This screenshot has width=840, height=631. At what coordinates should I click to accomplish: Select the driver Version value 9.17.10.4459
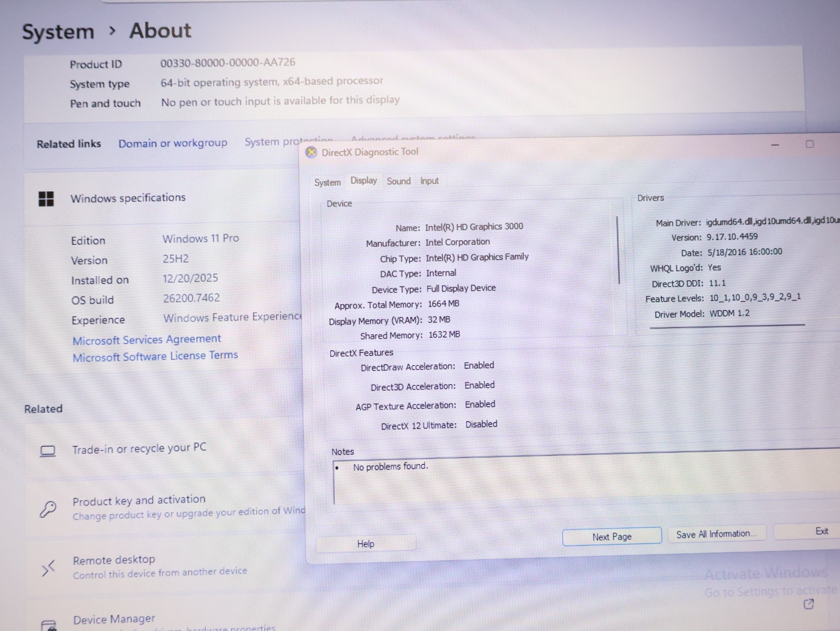tap(732, 236)
